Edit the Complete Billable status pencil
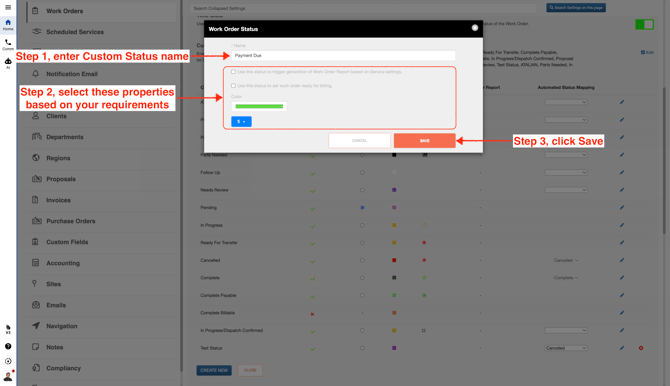This screenshot has width=670, height=386. (622, 313)
